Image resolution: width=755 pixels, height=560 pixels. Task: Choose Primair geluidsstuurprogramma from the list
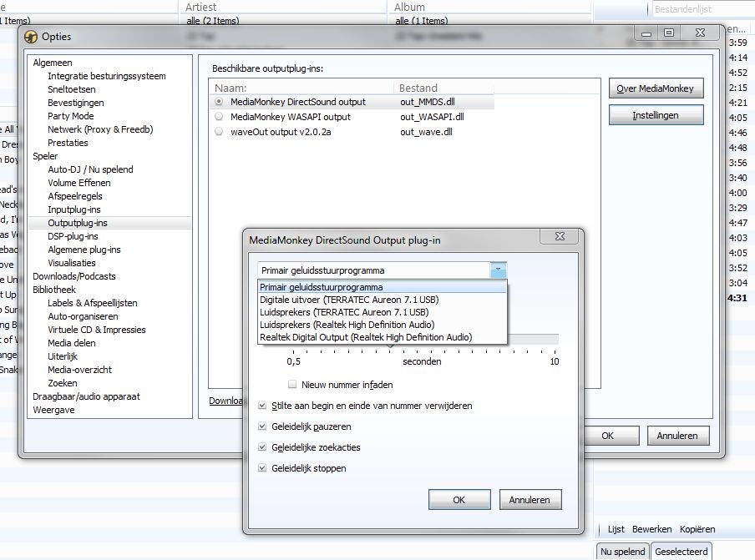click(x=383, y=287)
